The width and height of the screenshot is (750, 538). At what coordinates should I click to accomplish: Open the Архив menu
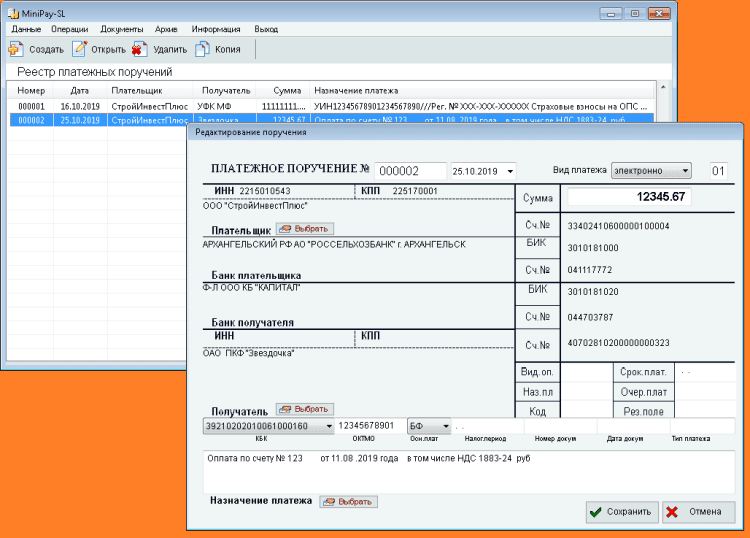[x=166, y=30]
